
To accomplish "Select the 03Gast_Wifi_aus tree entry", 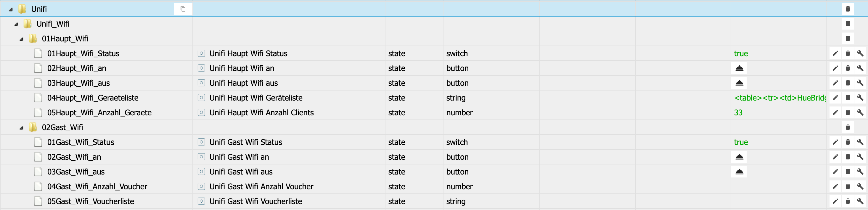I will click(76, 172).
